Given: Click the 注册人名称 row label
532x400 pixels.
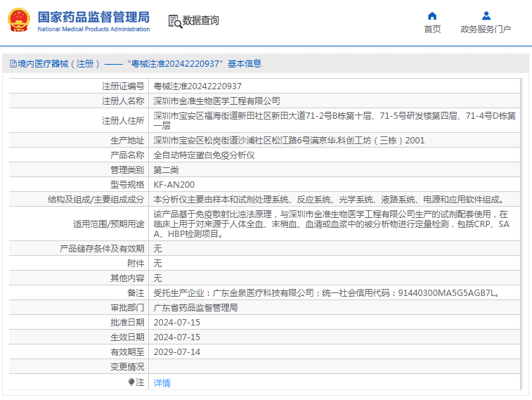Looking at the screenshot, I should pyautogui.click(x=123, y=101).
